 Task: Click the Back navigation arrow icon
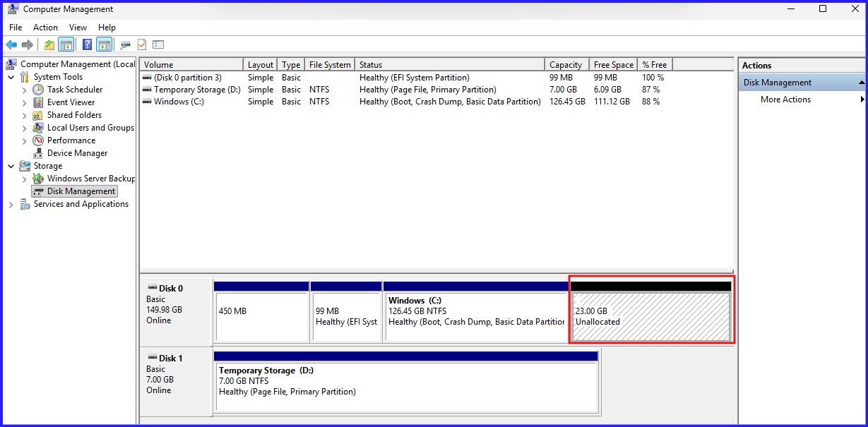click(11, 44)
